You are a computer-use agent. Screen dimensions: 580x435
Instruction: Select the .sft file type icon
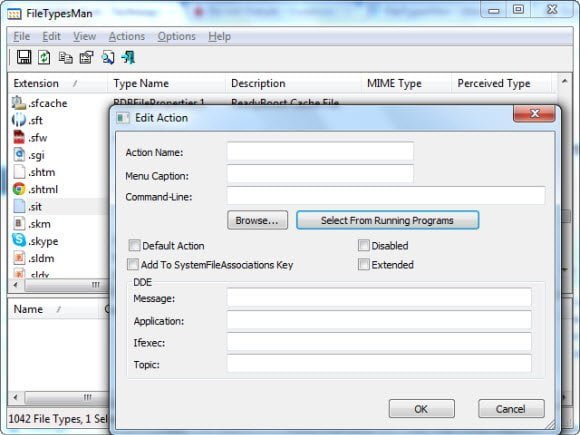point(18,120)
